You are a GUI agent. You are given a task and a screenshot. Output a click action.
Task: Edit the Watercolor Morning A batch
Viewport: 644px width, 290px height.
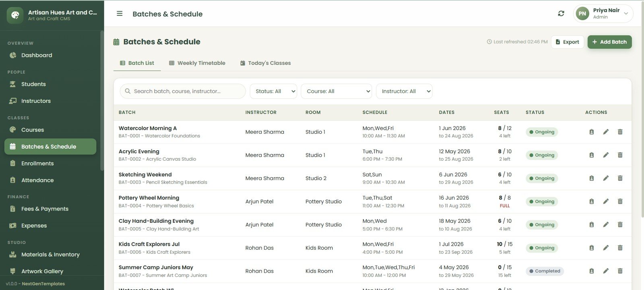[x=606, y=132]
